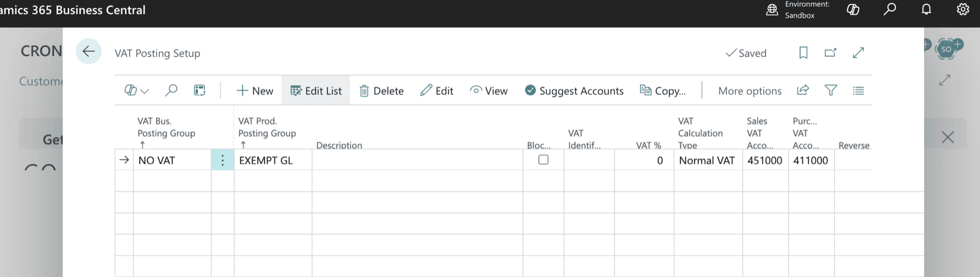Click the VAT % value 0
Image resolution: width=980 pixels, height=277 pixels.
[644, 160]
